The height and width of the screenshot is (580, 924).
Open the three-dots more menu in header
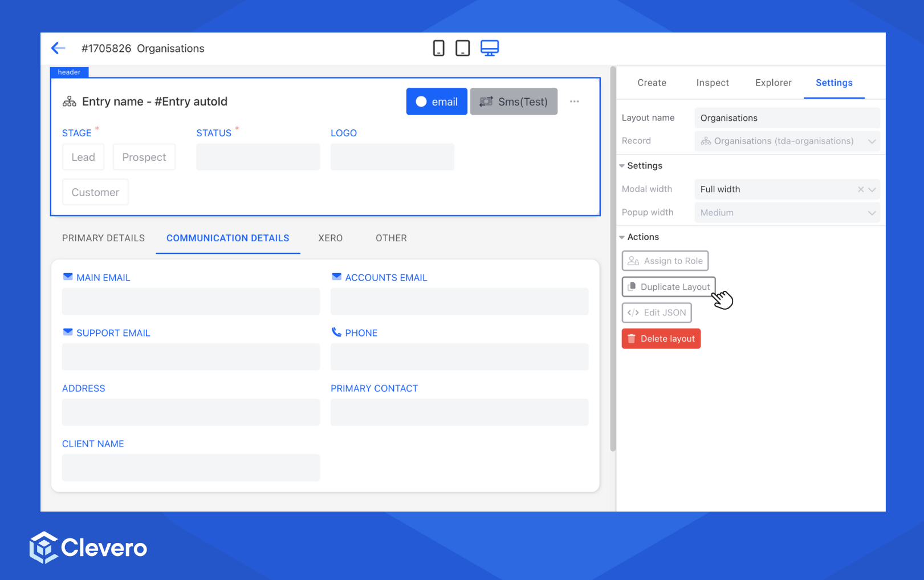575,102
